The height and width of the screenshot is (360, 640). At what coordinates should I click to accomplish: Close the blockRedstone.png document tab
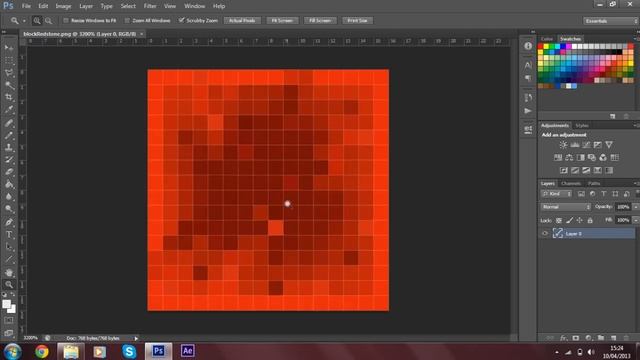142,34
